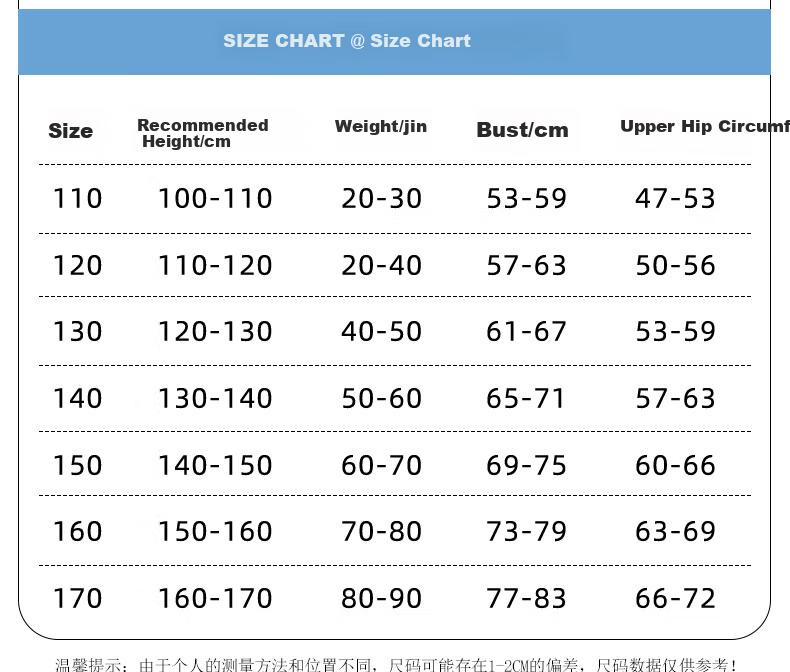Viewport: 790px width, 672px height.
Task: Click the 57-63 upper hip value
Action: 675,398
